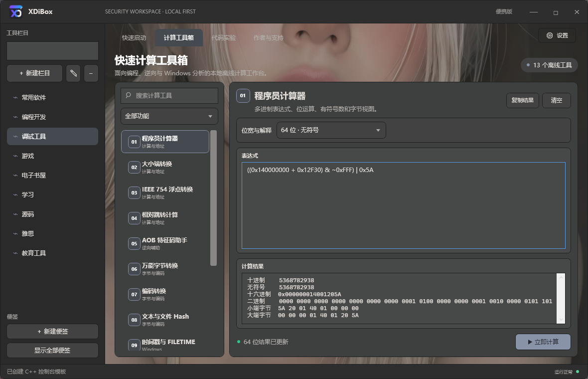
Task: Select the 大小端转换 tool entry
Action: 165,168
